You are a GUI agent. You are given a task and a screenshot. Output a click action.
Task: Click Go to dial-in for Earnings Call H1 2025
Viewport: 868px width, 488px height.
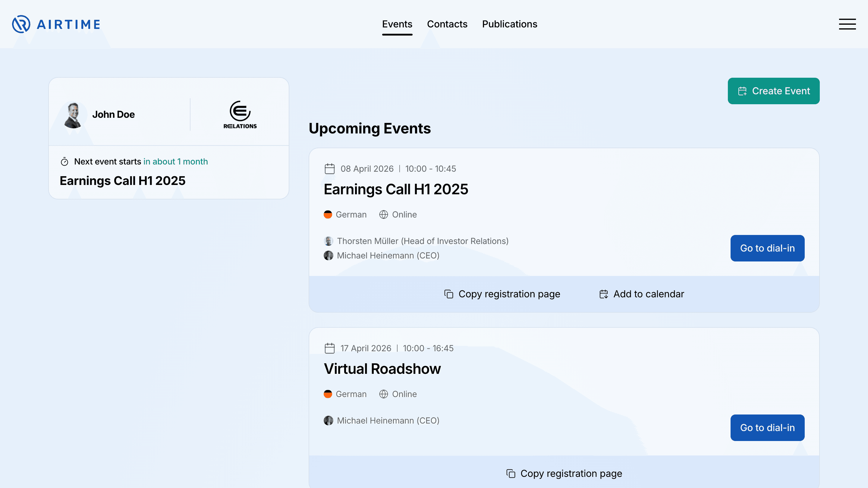(767, 248)
